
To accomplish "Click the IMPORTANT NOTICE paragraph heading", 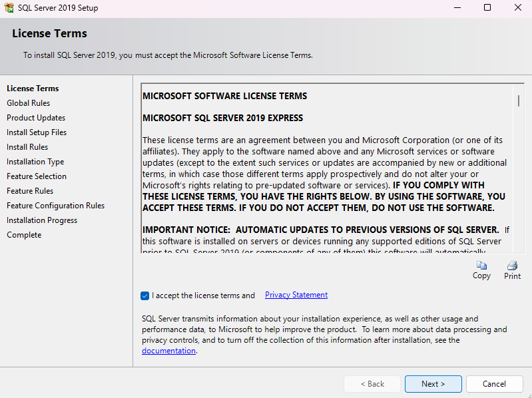I will click(x=321, y=230).
